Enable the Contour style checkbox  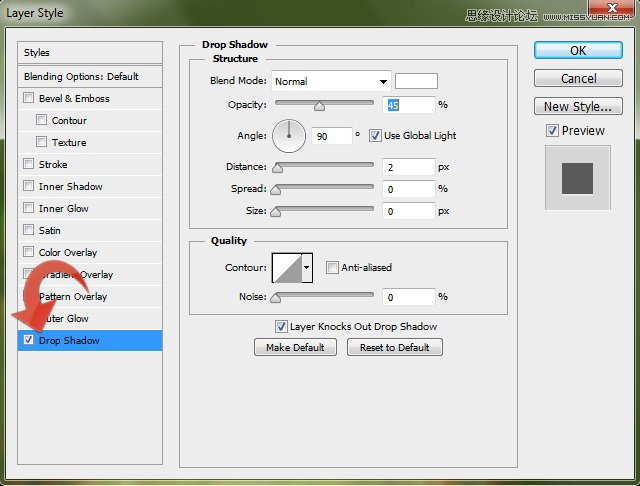(x=41, y=120)
